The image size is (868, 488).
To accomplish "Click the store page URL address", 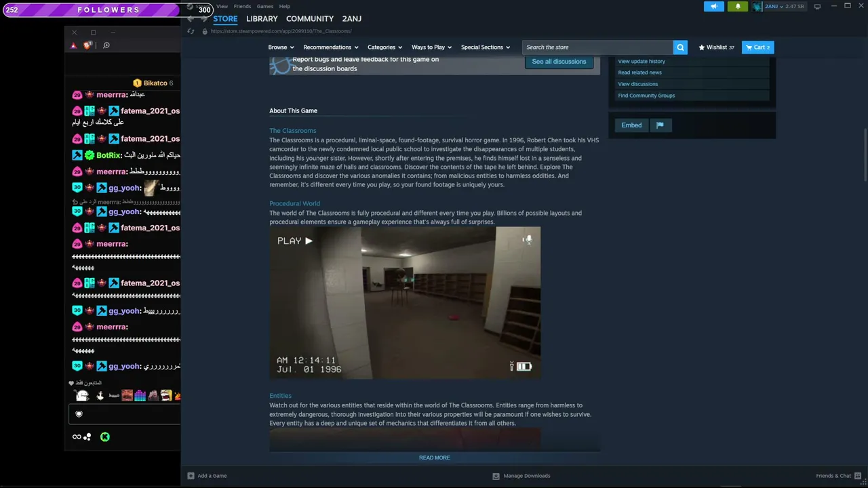I will coord(281,31).
